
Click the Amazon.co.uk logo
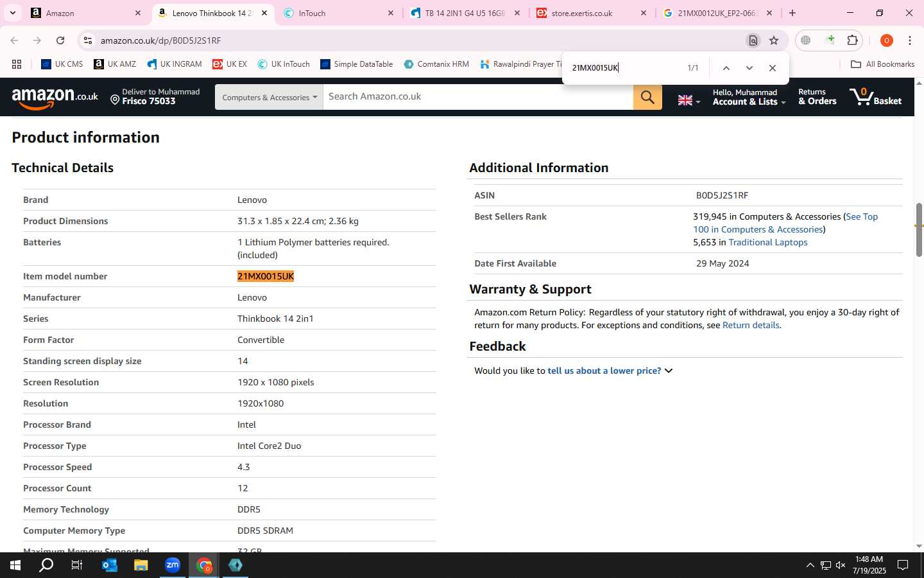pos(55,97)
